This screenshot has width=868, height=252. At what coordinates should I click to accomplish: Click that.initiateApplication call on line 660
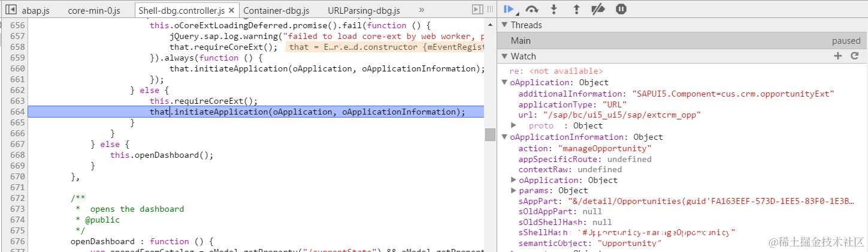(327, 68)
